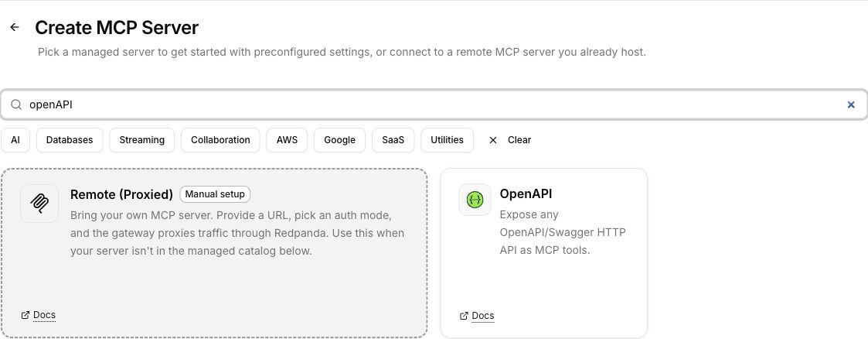Click the green OpenAPI logo icon
The height and width of the screenshot is (339, 868).
pos(475,200)
